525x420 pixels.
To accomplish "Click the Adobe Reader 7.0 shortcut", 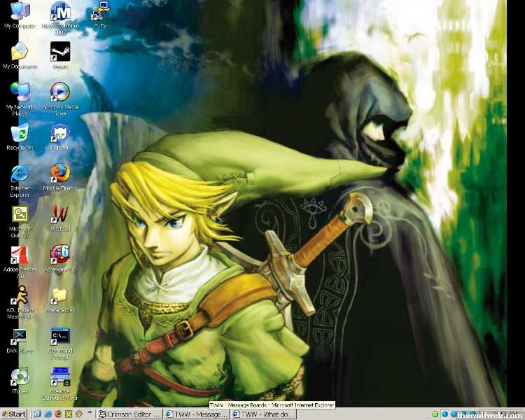I will pos(20,255).
